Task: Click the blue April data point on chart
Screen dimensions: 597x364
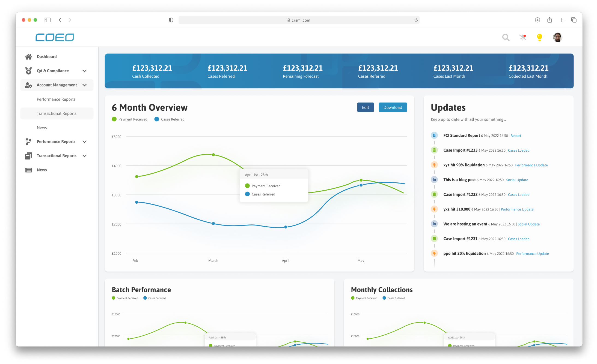Action: [286, 227]
